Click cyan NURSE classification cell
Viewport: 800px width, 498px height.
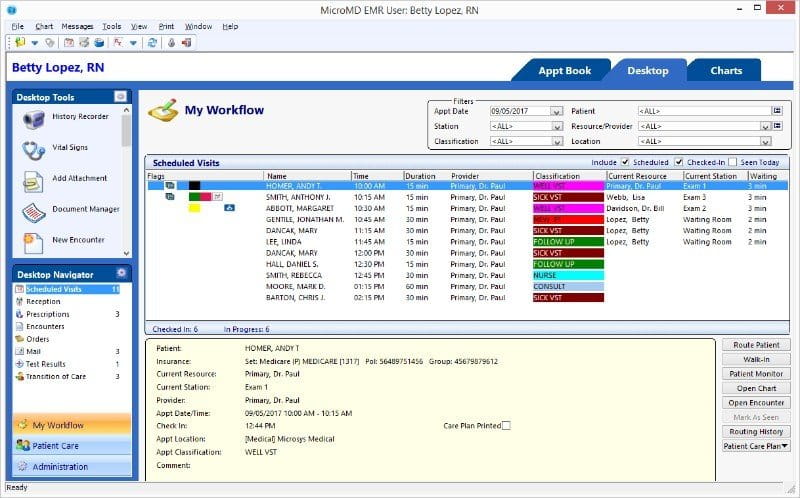coord(568,275)
